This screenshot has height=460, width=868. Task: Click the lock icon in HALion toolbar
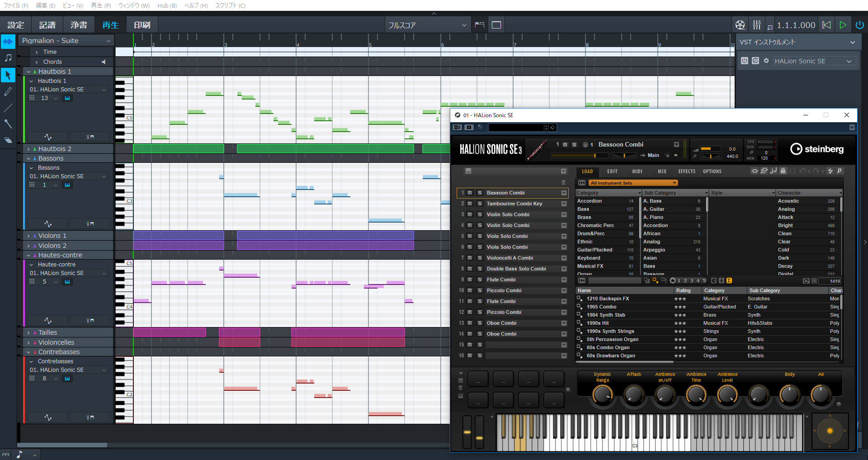point(783,171)
